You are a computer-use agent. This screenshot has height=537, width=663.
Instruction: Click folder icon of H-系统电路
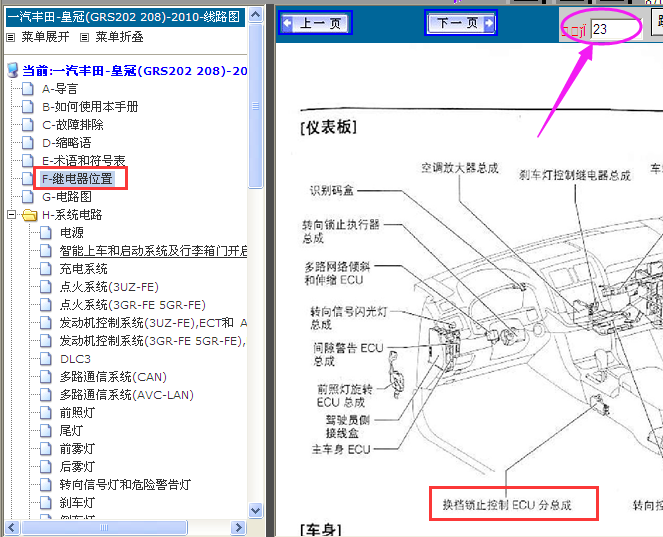pyautogui.click(x=29, y=215)
